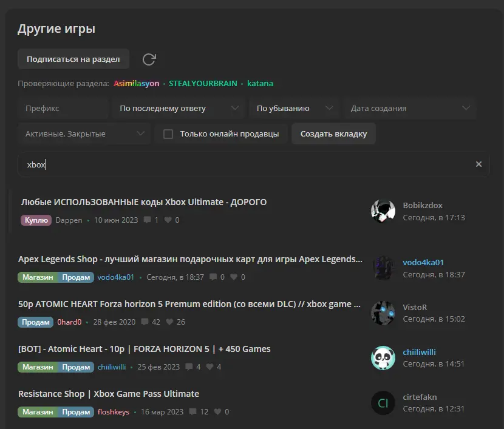Open По убыванию order dropdown

pyautogui.click(x=294, y=108)
